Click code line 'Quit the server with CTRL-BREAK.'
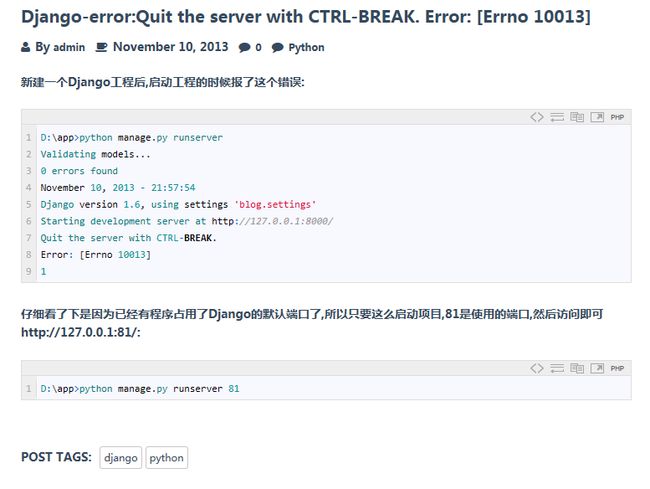This screenshot has width=650, height=489. (129, 238)
